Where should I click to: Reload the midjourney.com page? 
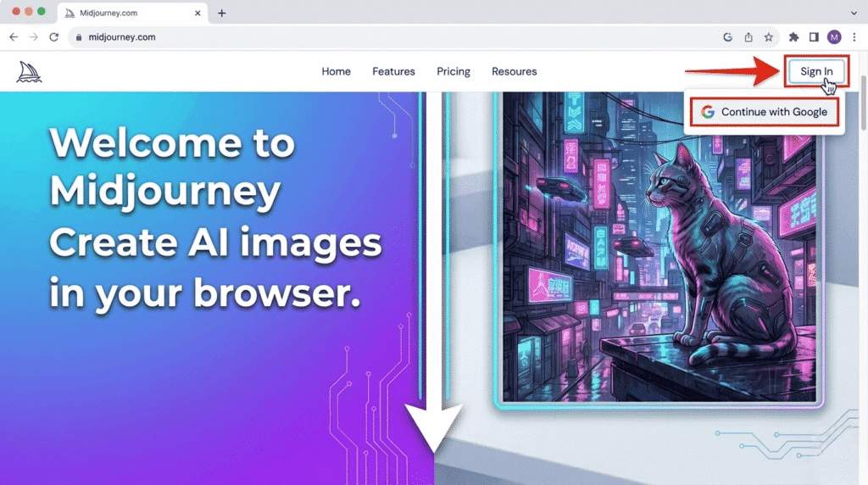pos(53,37)
